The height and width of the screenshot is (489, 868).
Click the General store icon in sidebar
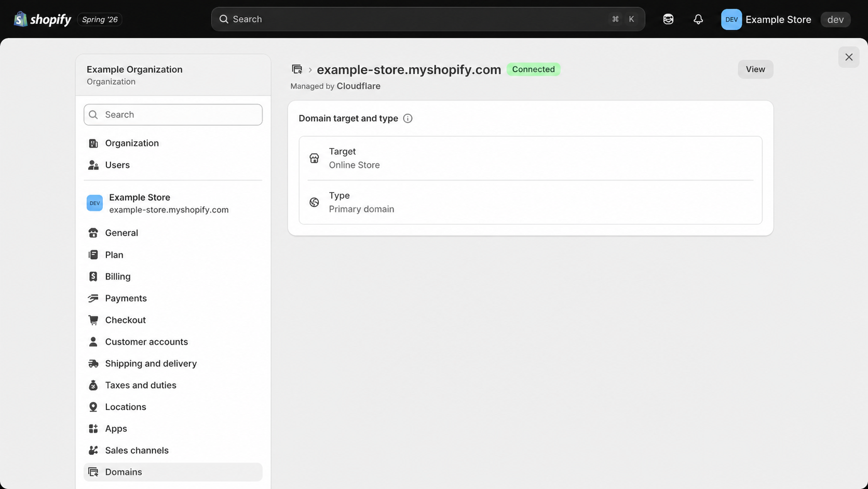click(93, 233)
